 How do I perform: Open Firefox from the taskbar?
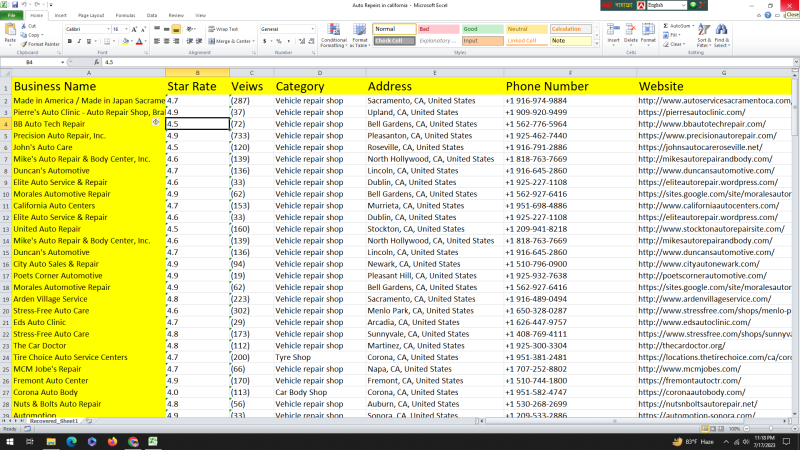112,441
